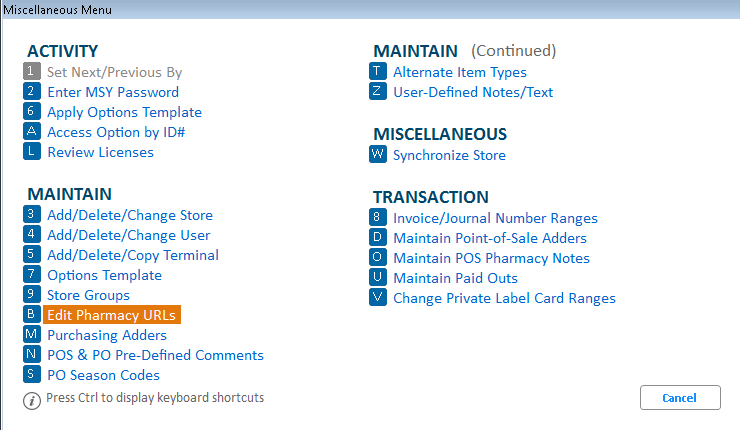Click the '2' shortcut icon for MSY Password
Image resolution: width=740 pixels, height=430 pixels.
point(31,92)
